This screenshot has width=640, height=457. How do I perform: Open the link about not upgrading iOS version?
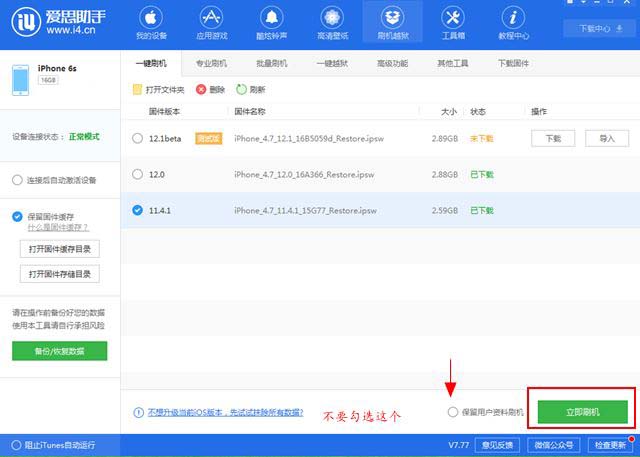225,413
